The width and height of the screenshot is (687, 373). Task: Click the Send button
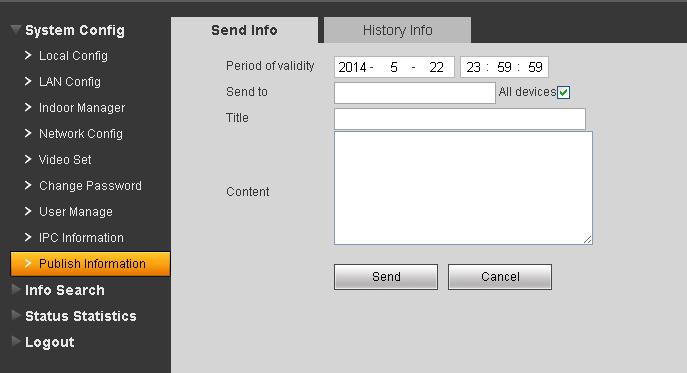click(x=386, y=277)
